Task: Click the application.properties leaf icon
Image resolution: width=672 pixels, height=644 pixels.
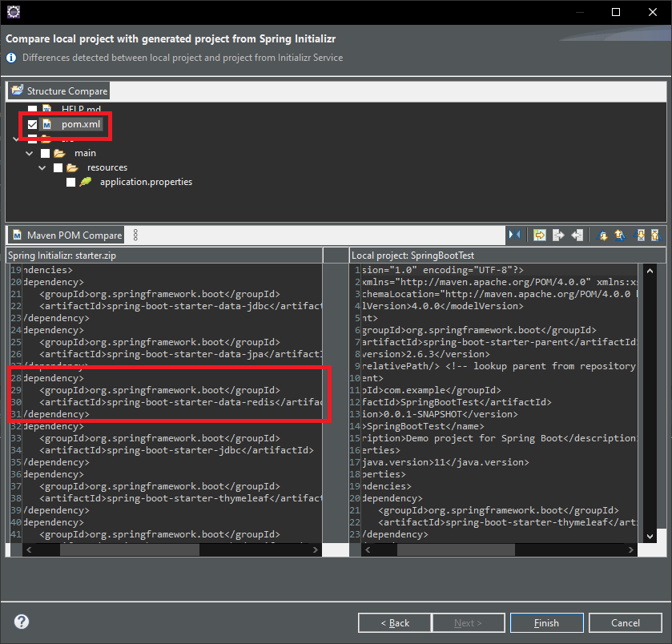Action: click(85, 182)
